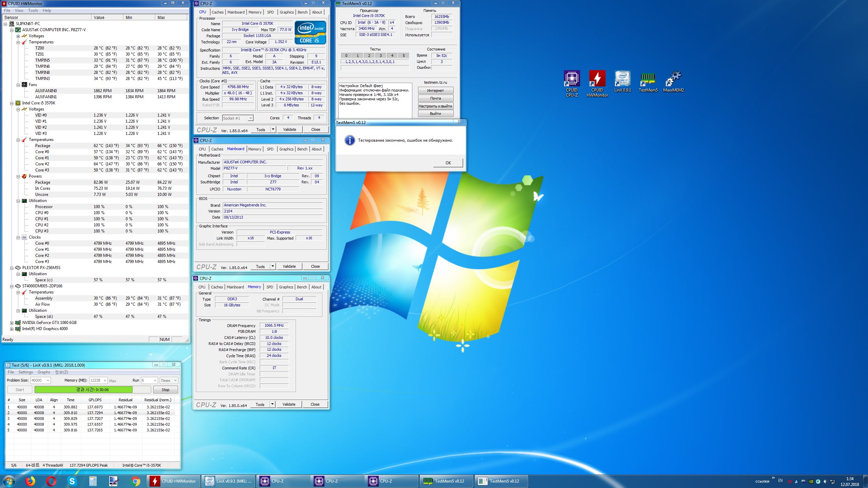This screenshot has width=868, height=488.
Task: Click the Clocks icon in HWMonitor tree
Action: pos(24,237)
